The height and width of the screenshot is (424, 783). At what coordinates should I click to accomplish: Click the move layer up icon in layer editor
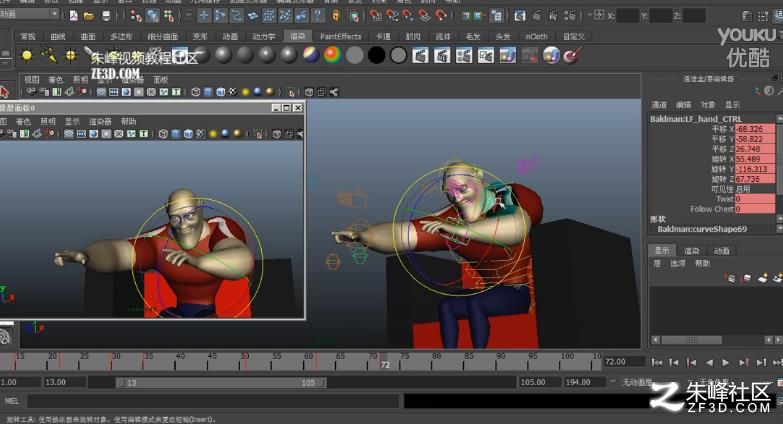pos(731,278)
